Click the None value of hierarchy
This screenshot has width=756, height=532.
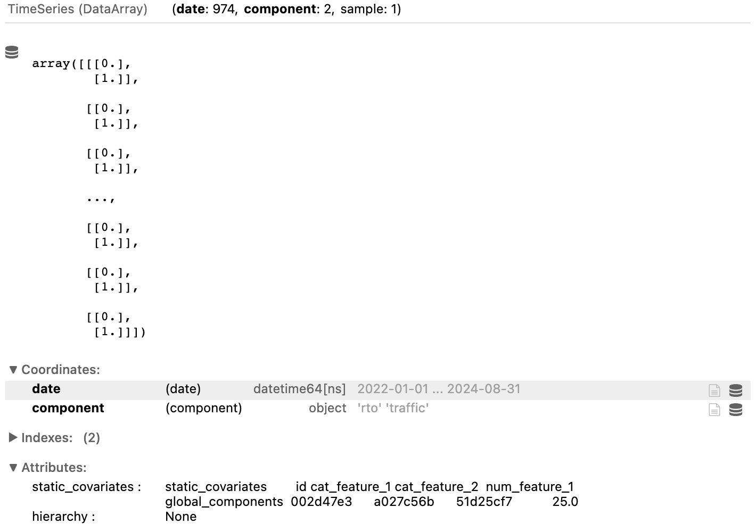tap(180, 517)
